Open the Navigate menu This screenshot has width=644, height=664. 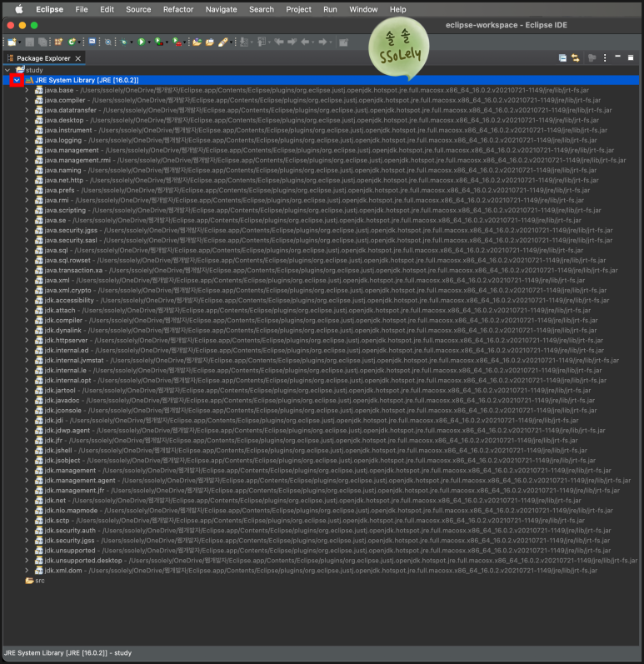221,9
